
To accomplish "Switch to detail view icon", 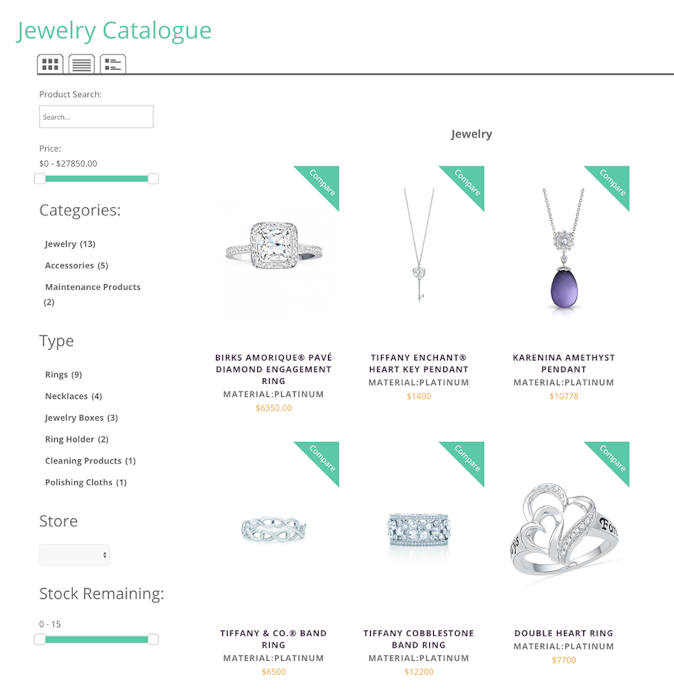I will click(x=113, y=64).
